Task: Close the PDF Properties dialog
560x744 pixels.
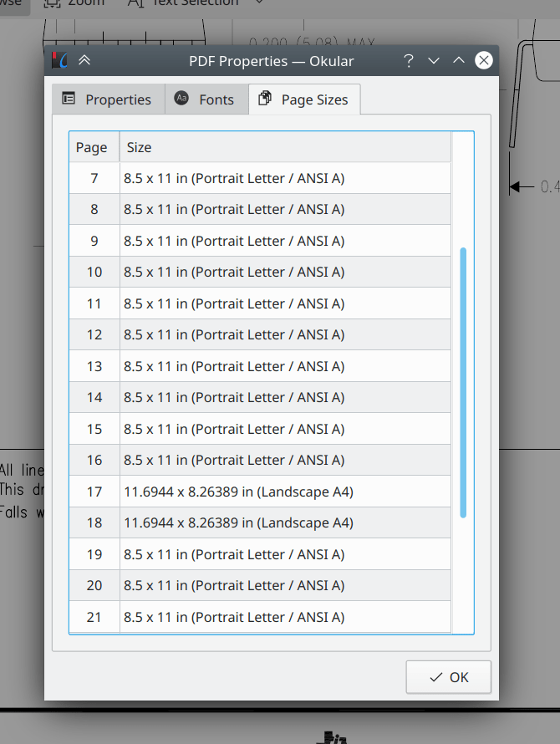Action: pyautogui.click(x=483, y=60)
